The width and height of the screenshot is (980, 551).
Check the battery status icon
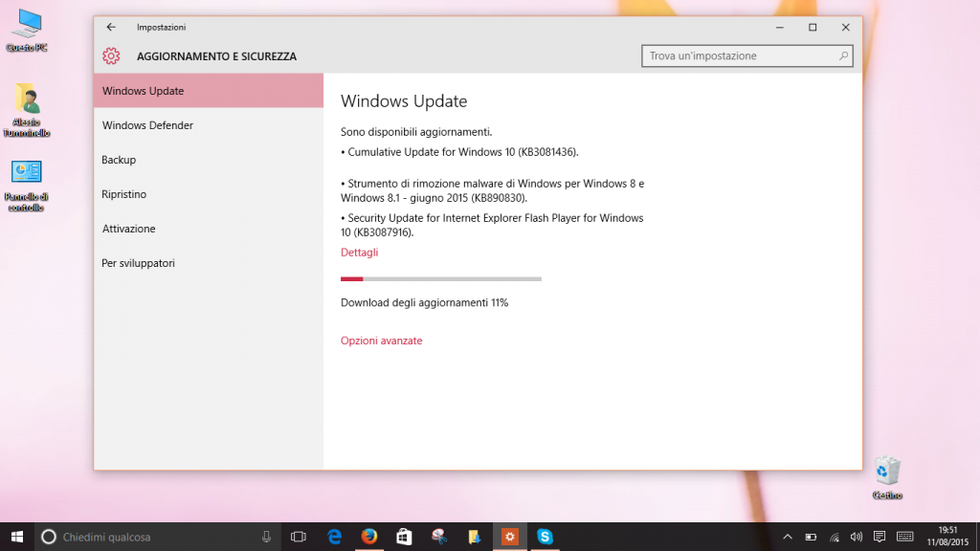tap(811, 537)
